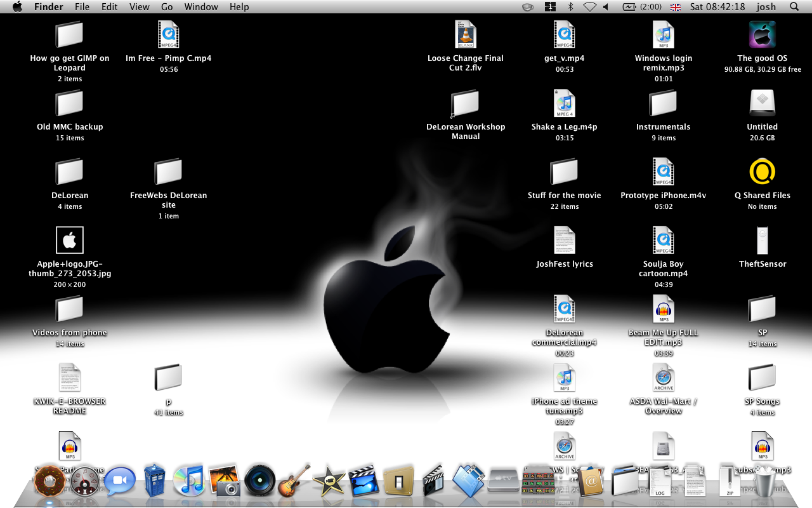812x508 pixels.
Task: Select the Apple+logo JPG thumbnail file
Action: point(70,240)
